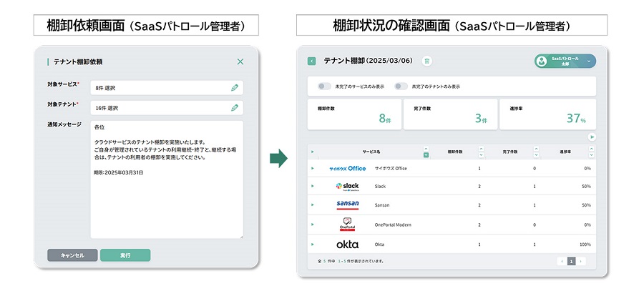
Task: Open the SaaSパトロール太郎 user dropdown
Action: 588,61
